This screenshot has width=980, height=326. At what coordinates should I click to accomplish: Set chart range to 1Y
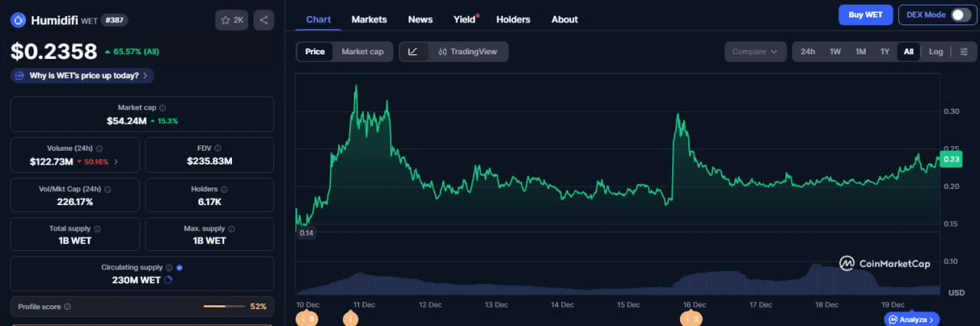[885, 52]
